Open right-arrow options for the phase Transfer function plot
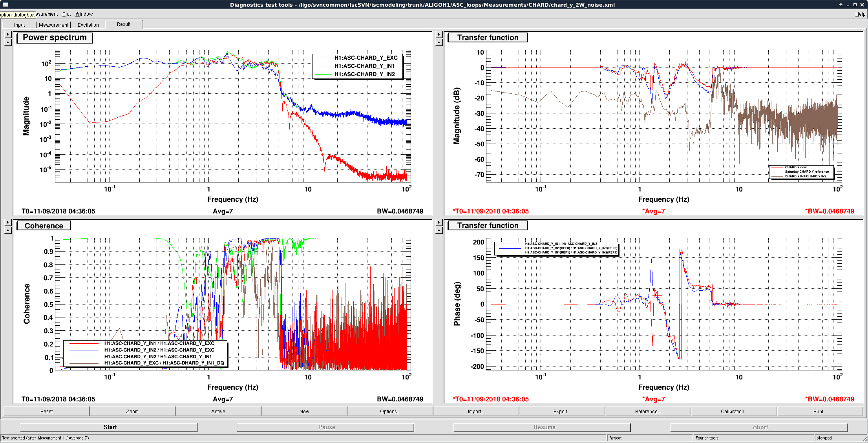The width and height of the screenshot is (868, 443). (x=439, y=222)
